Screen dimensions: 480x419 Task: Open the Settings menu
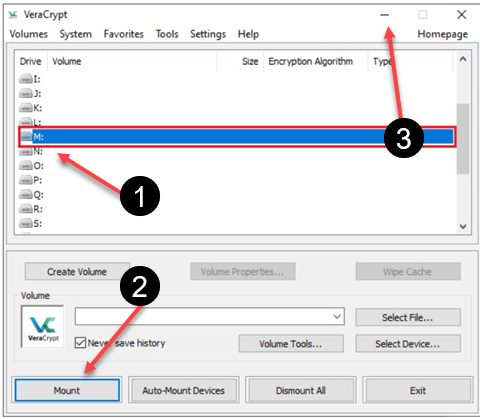coord(208,34)
